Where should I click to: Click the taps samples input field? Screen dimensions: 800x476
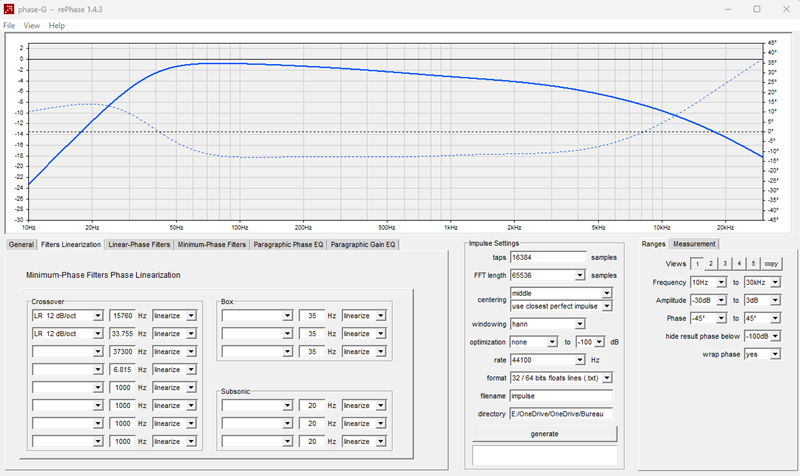(548, 258)
